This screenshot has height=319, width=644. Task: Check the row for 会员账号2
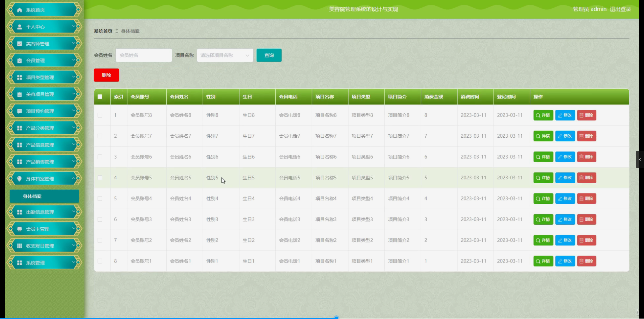coord(100,240)
